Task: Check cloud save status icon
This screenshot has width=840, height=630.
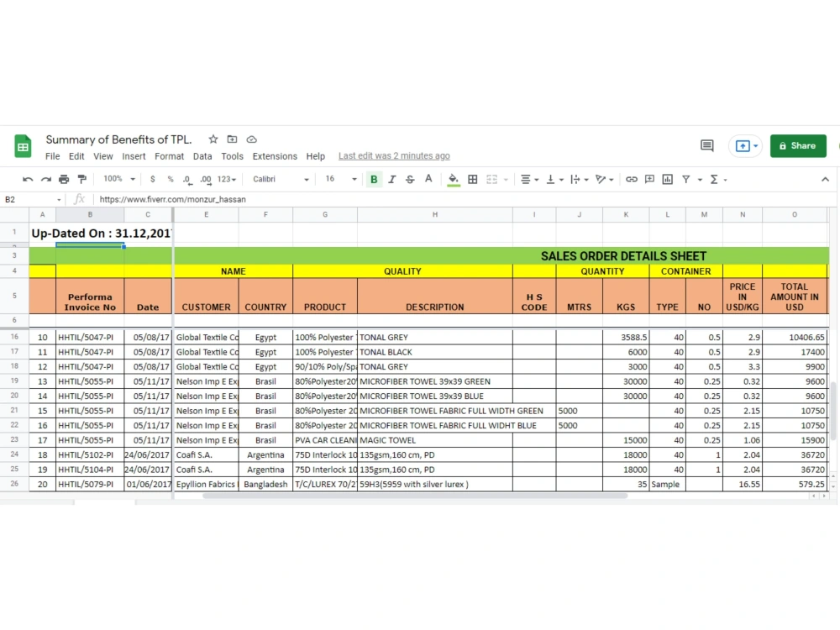Action: (x=251, y=139)
